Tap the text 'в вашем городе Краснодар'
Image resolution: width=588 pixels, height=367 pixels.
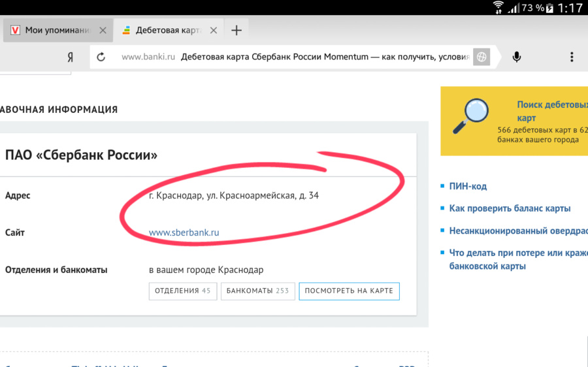206,270
